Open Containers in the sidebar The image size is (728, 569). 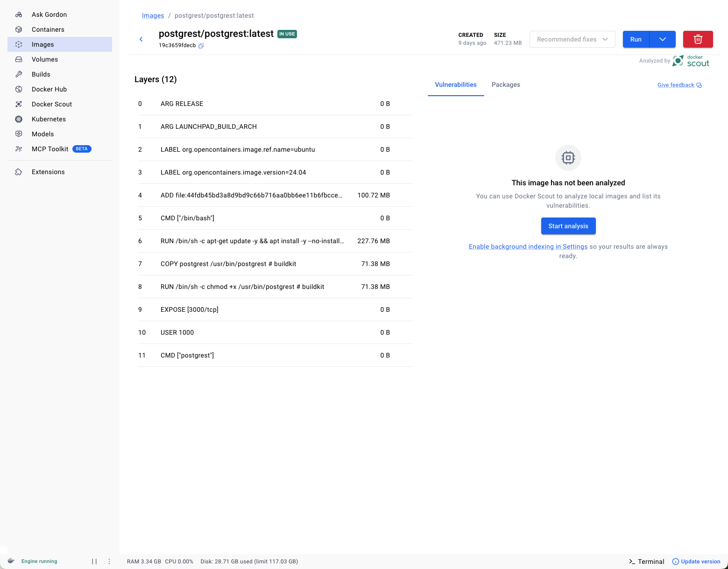[60, 29]
